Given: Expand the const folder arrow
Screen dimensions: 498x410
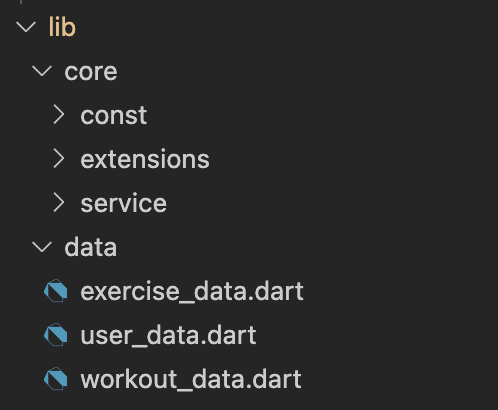Looking at the screenshot, I should (59, 115).
